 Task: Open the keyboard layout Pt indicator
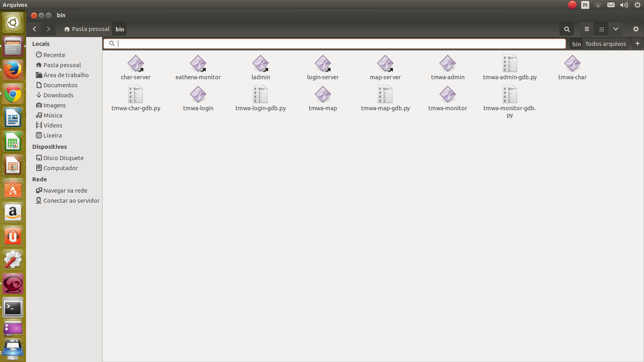pos(585,5)
